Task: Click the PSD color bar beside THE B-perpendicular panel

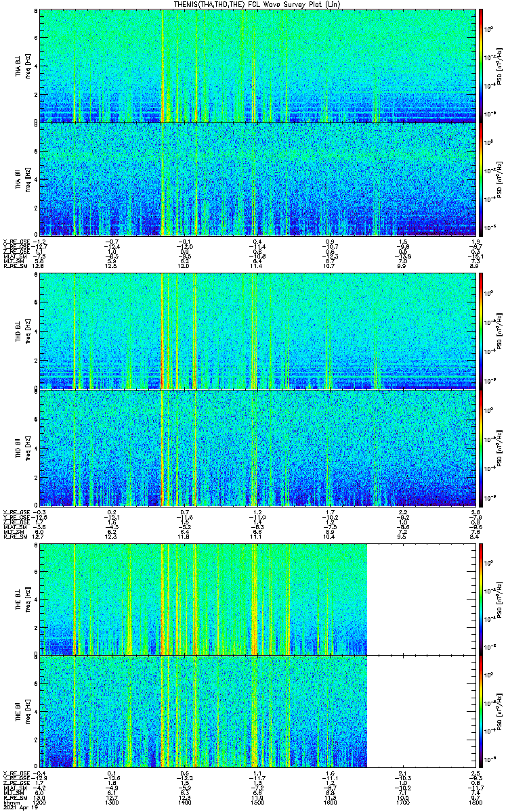Action: 482,598
